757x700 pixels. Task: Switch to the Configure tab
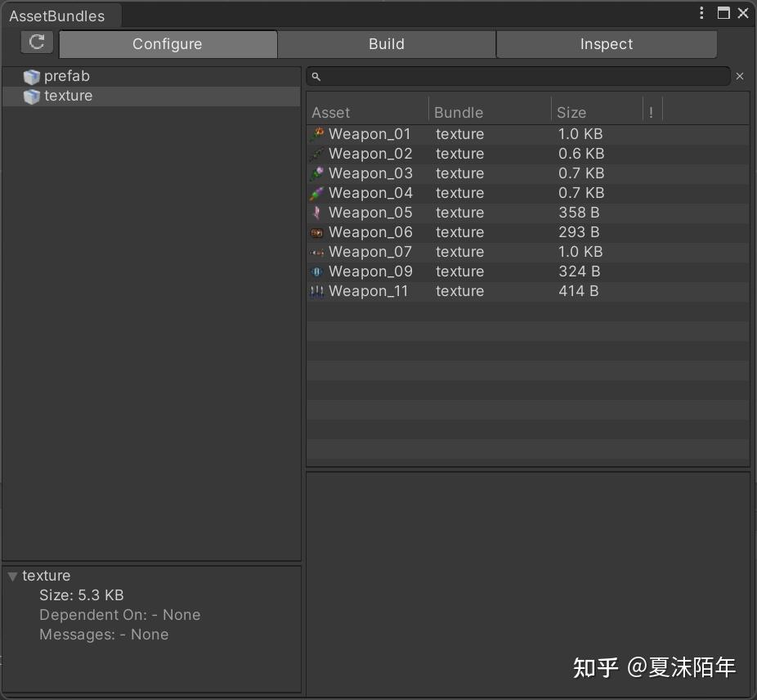point(168,43)
